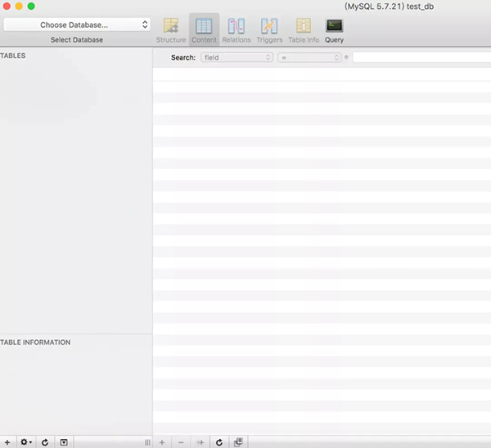Viewport: 491px width, 448px height.
Task: Click the search value input field
Action: pos(421,57)
